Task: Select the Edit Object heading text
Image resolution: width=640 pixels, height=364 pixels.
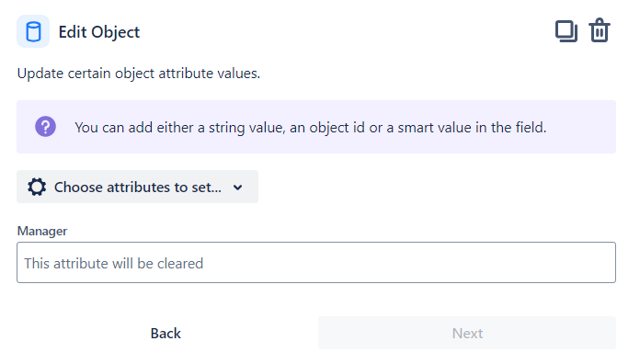Action: (x=99, y=32)
